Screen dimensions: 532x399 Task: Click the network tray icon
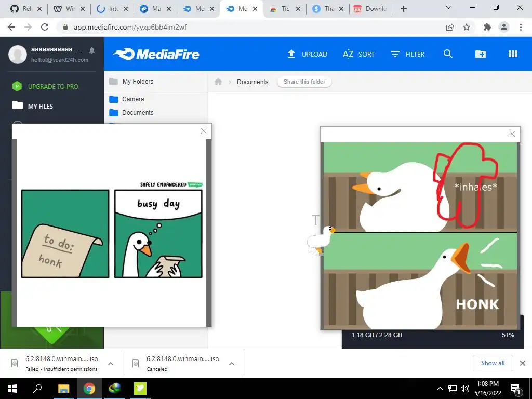point(453,389)
